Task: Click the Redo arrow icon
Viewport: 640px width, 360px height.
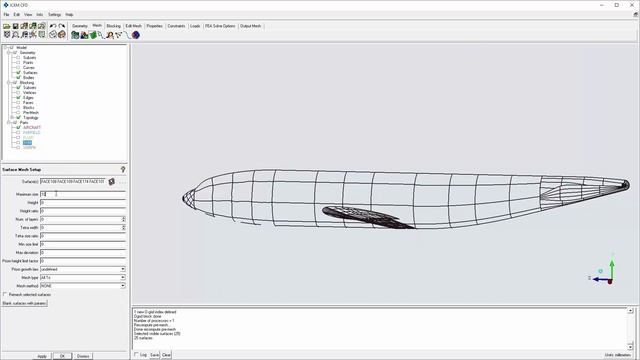Action: pos(62,26)
